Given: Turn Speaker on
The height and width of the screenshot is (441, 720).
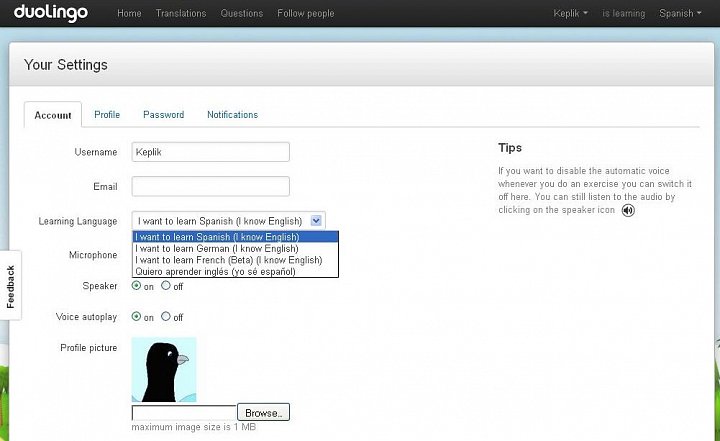Looking at the screenshot, I should pos(137,286).
